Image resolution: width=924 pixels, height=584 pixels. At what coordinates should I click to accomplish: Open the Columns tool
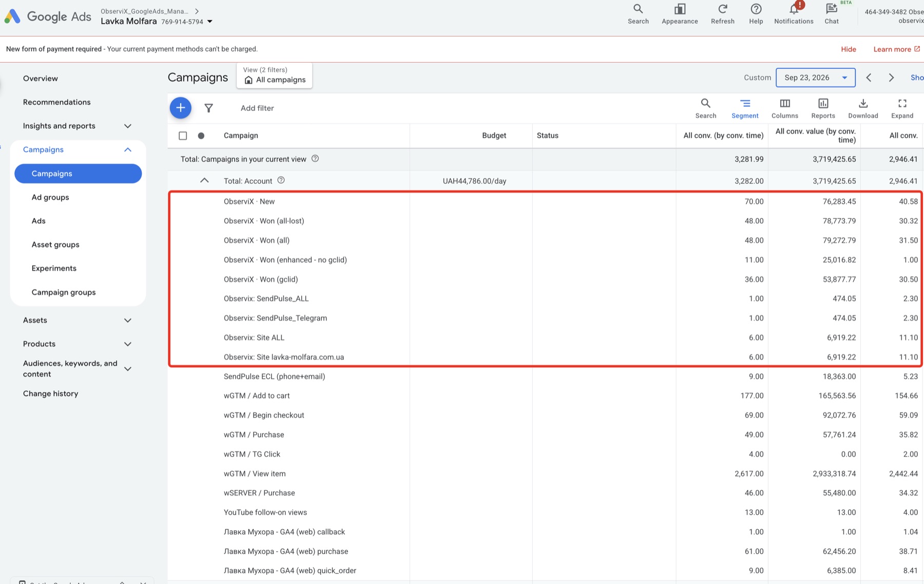785,108
